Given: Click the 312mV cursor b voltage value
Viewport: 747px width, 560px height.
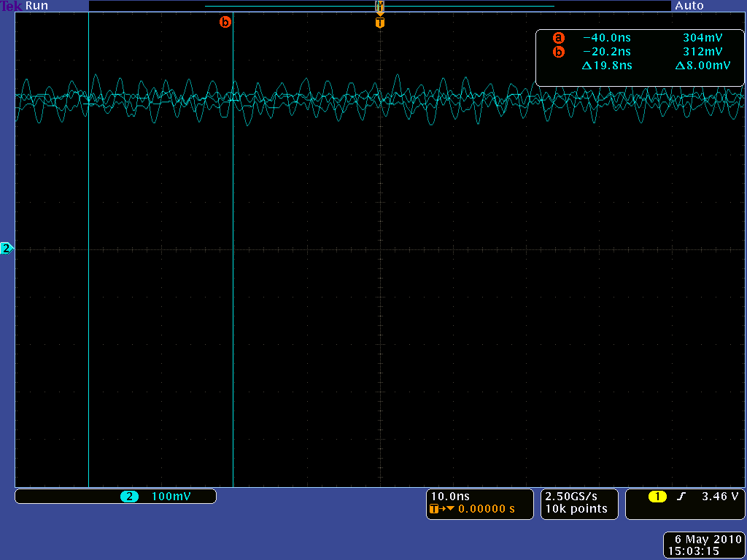Looking at the screenshot, I should click(x=703, y=52).
